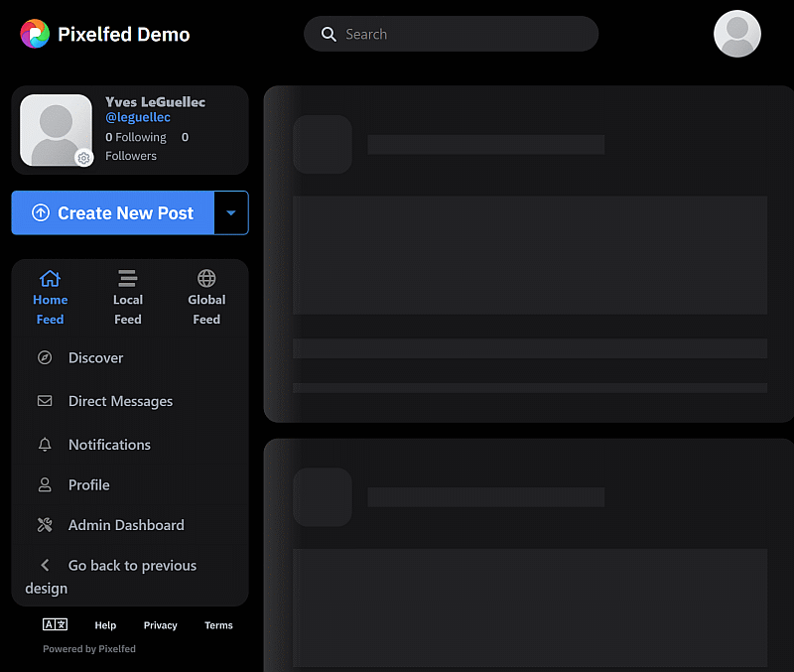Click the Admin Dashboard tools icon
Viewport: 794px width, 672px height.
coord(45,525)
